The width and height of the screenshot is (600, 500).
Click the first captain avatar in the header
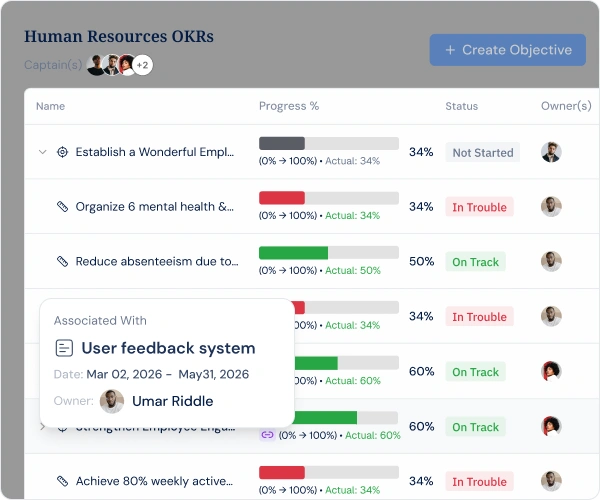pos(96,65)
